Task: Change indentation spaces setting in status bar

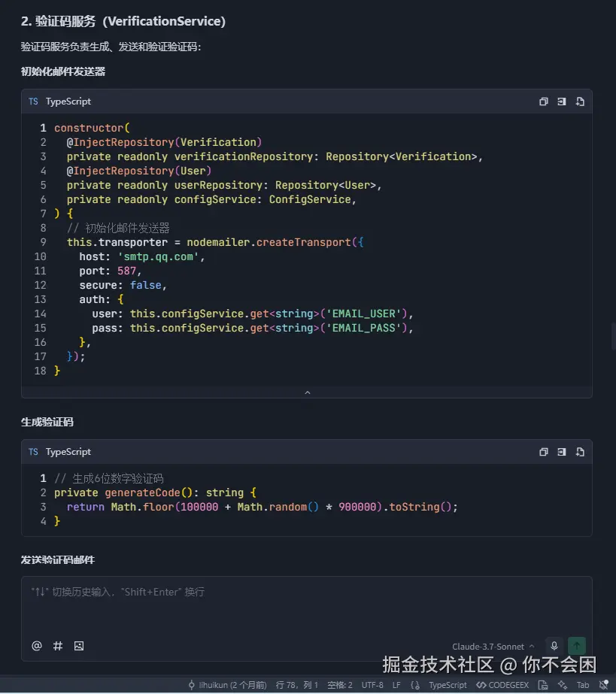Action: point(340,685)
